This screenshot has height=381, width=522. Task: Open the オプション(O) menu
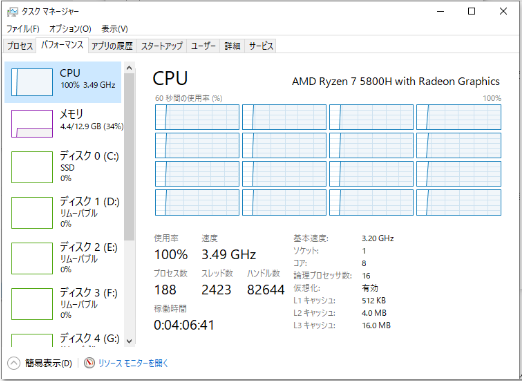[70, 29]
